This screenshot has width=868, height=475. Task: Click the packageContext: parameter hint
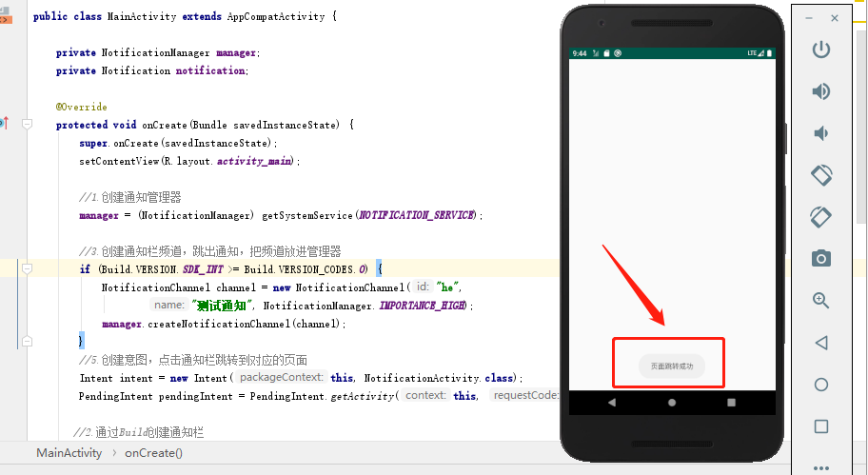tap(281, 378)
